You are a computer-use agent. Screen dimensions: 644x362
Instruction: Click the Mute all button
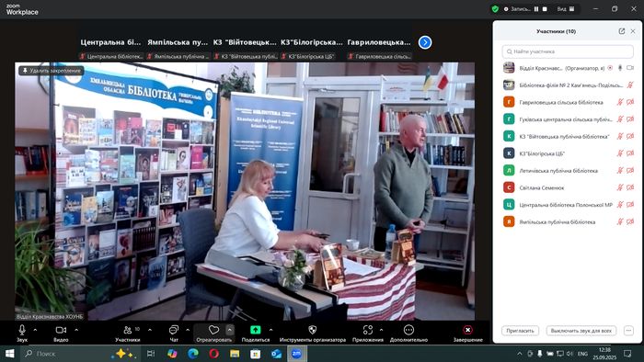click(x=581, y=331)
